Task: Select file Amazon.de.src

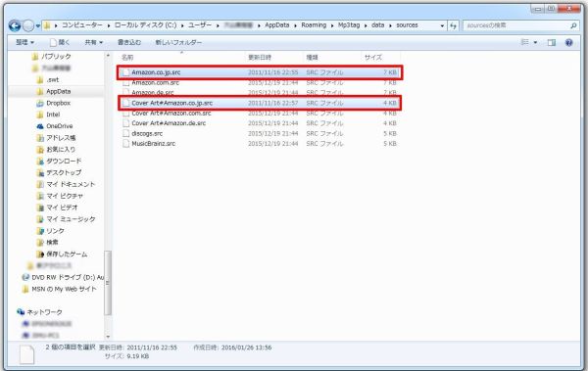Action: click(152, 92)
